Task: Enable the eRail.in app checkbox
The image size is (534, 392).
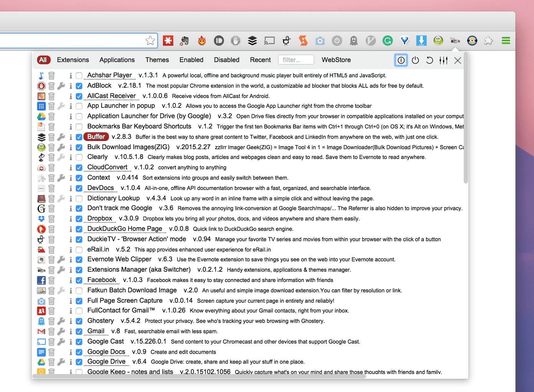Action: pos(79,250)
